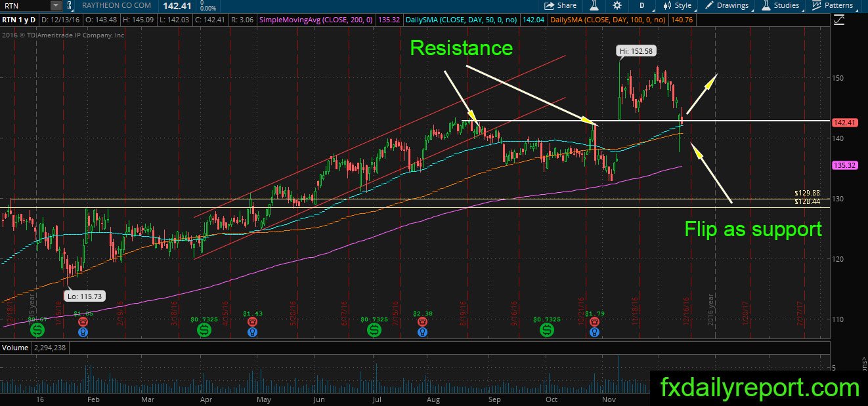Click the flask thinkLog icon
Viewport: 868px width, 406px height.
tap(594, 5)
